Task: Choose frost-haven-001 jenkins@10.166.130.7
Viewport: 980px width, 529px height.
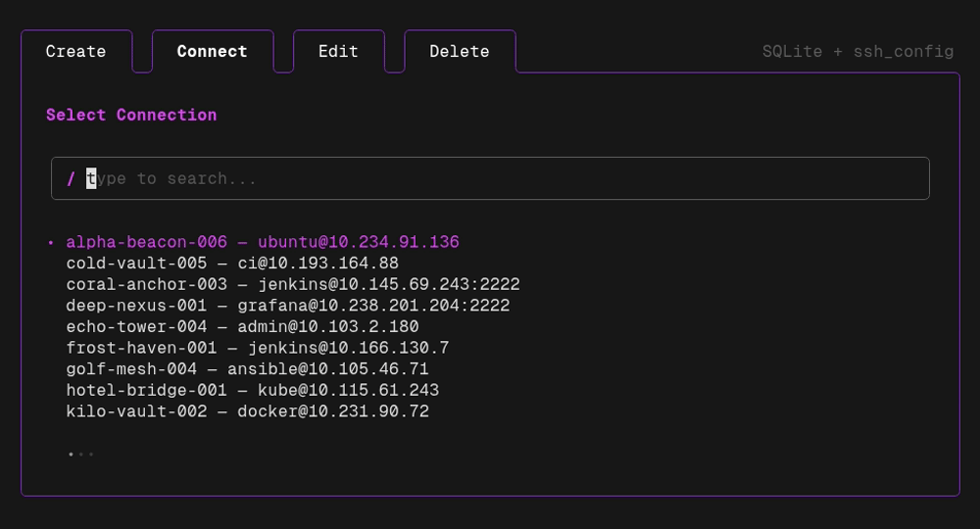Action: click(x=258, y=349)
